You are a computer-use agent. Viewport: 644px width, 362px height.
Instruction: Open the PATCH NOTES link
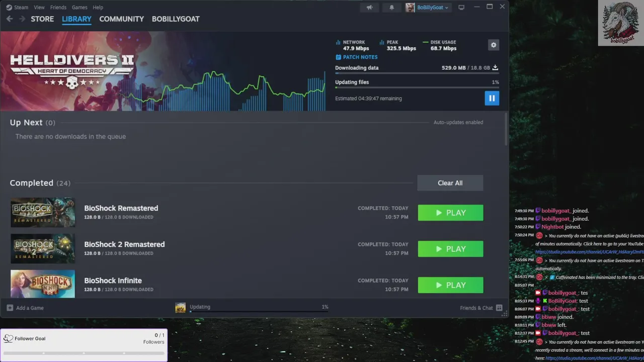click(x=357, y=57)
